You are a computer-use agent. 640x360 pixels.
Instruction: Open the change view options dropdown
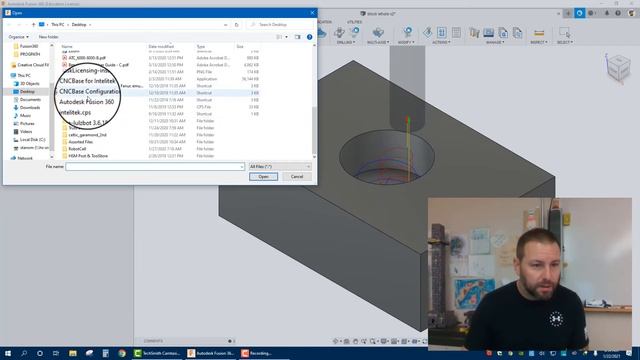(286, 37)
